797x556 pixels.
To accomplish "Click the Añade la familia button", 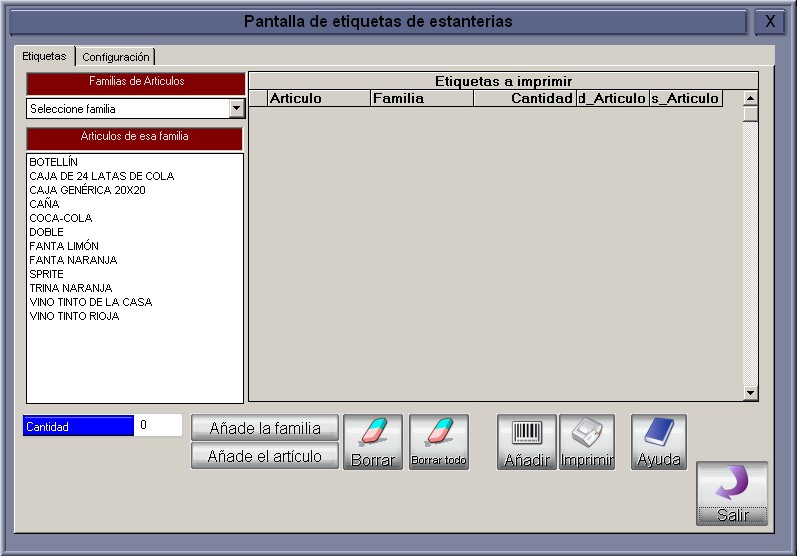I will (265, 428).
